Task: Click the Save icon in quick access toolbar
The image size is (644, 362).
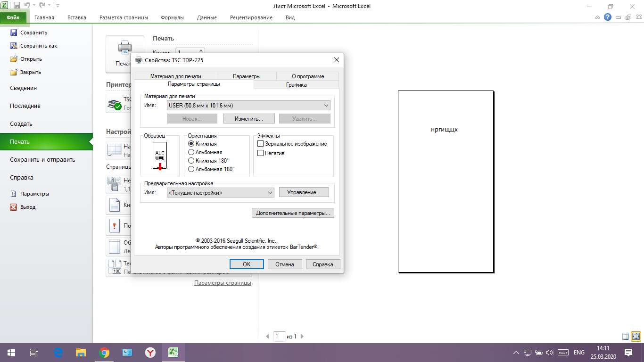Action: click(x=17, y=6)
